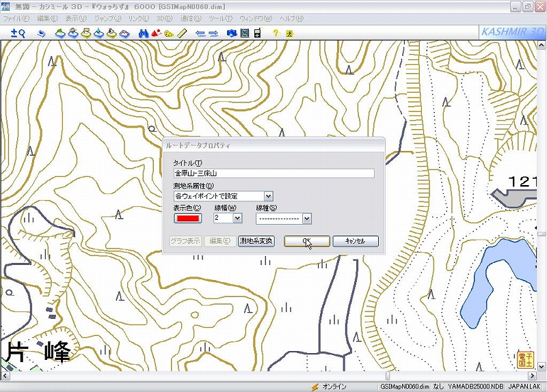This screenshot has height=392, width=547.
Task: Open the 線種 line style dropdown
Action: pos(306,219)
